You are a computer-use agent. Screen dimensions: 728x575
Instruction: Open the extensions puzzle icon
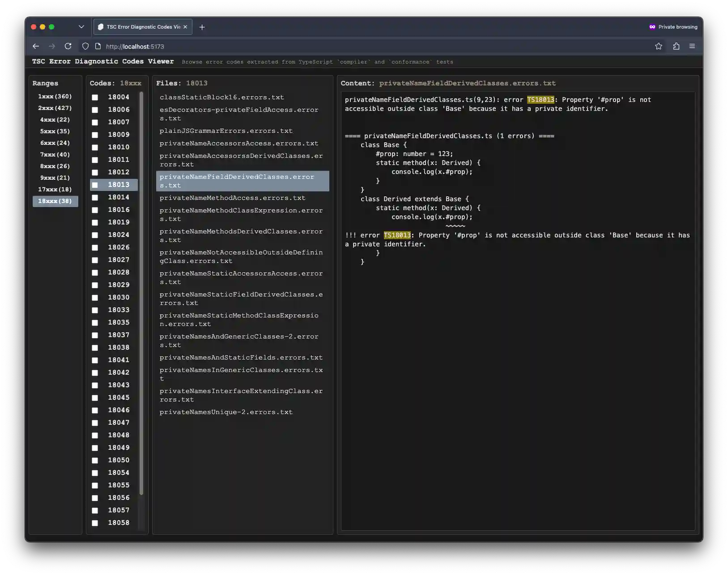(676, 46)
